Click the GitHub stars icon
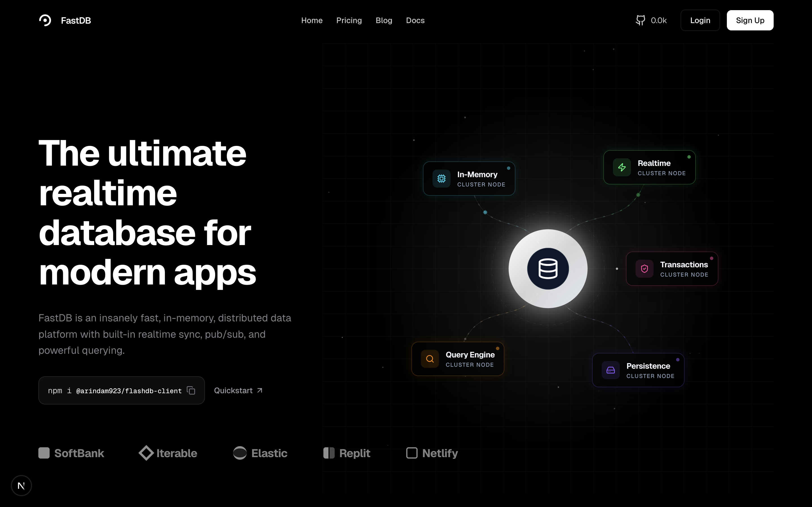812x507 pixels. click(641, 20)
